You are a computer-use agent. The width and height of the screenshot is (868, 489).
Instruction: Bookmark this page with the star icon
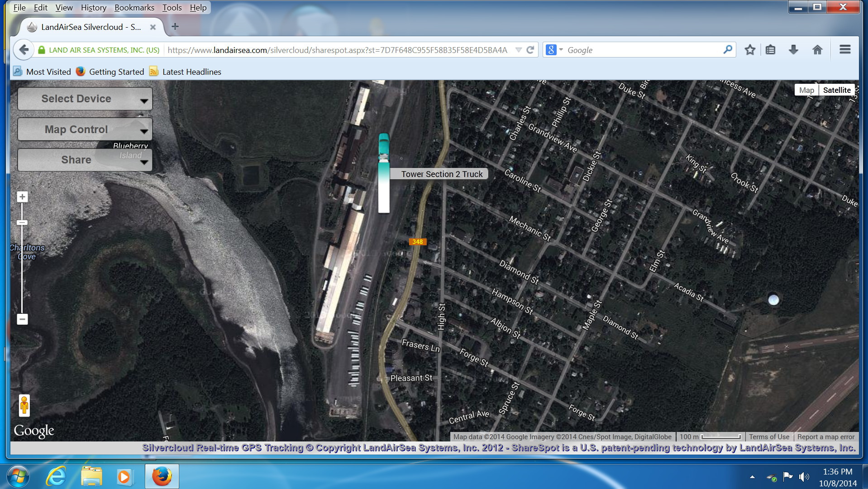coord(750,50)
